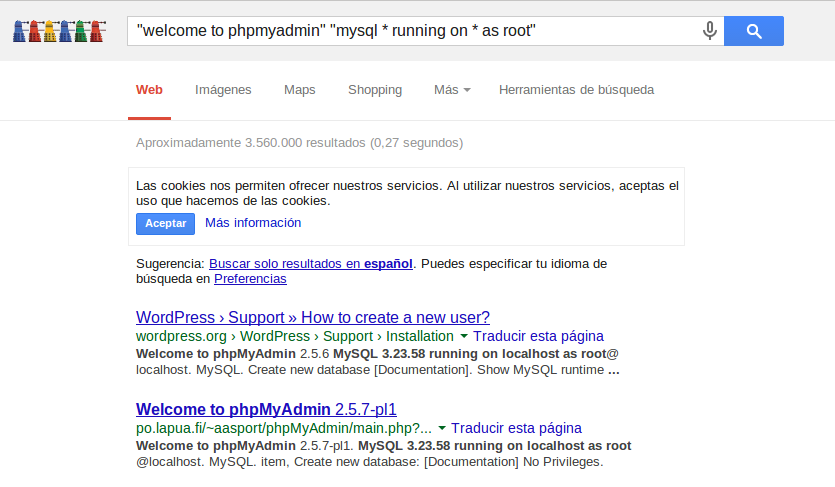Open Welcome to phpMyAdmin 2.5.7-pl1 result
835x487 pixels.
point(266,409)
